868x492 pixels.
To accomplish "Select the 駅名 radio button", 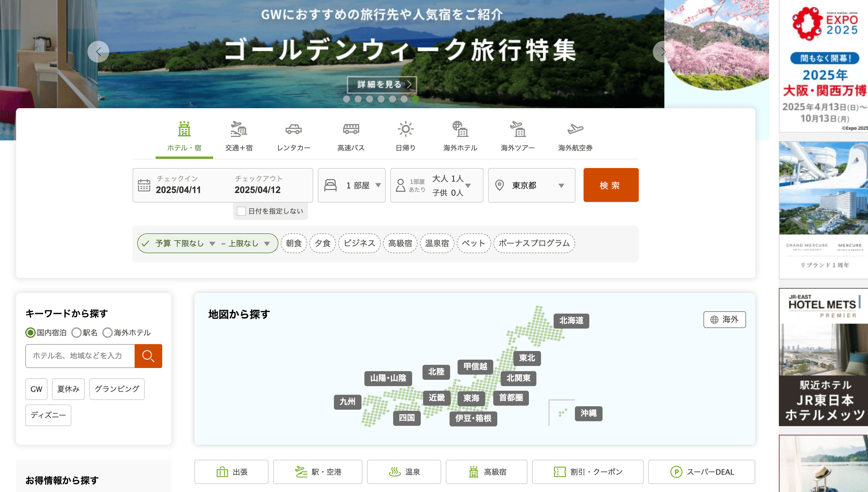I will coord(77,333).
